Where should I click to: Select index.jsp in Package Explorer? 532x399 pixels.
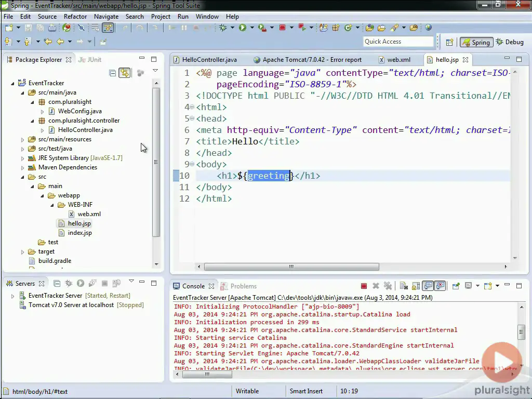(x=79, y=233)
